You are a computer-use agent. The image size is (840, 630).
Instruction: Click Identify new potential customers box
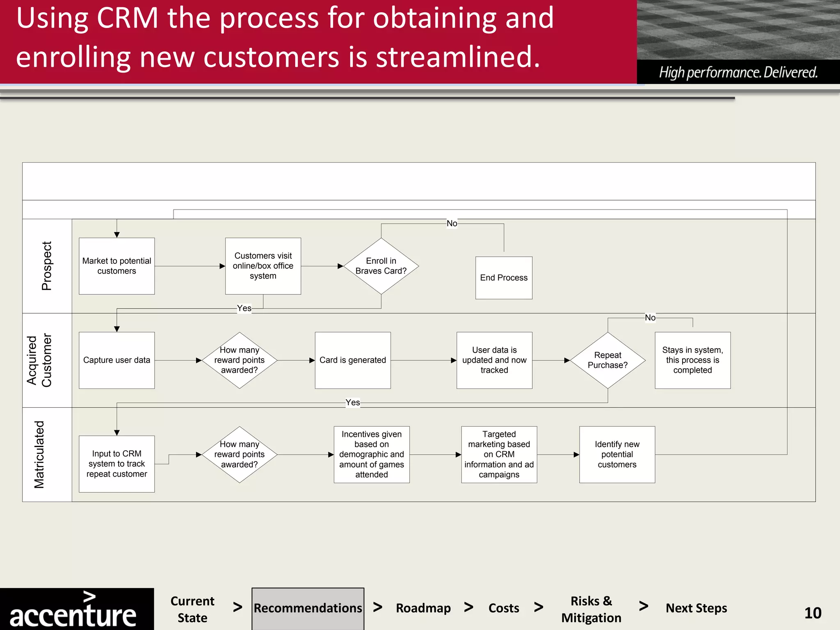617,454
